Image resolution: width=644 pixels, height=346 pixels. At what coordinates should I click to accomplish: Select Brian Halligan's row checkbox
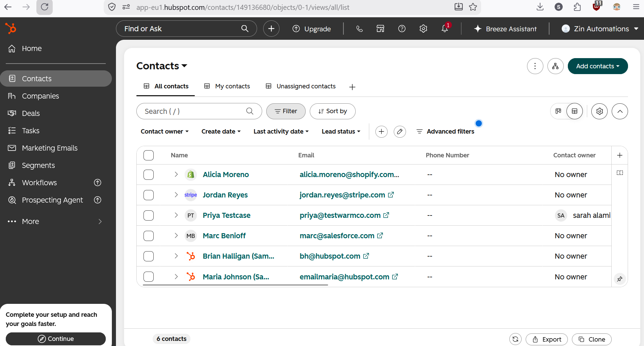[x=149, y=256]
